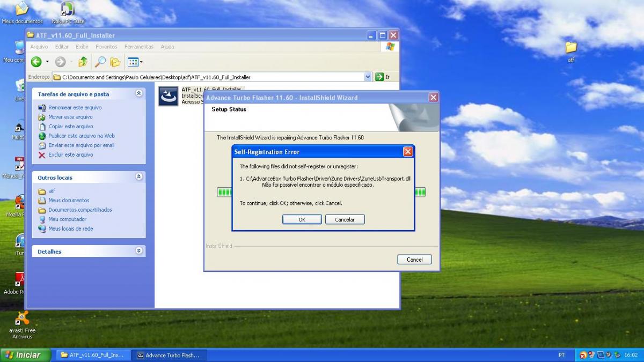Viewport: 644px width, 362px height.
Task: Click the 16:02 clock in system tray
Action: 631,355
